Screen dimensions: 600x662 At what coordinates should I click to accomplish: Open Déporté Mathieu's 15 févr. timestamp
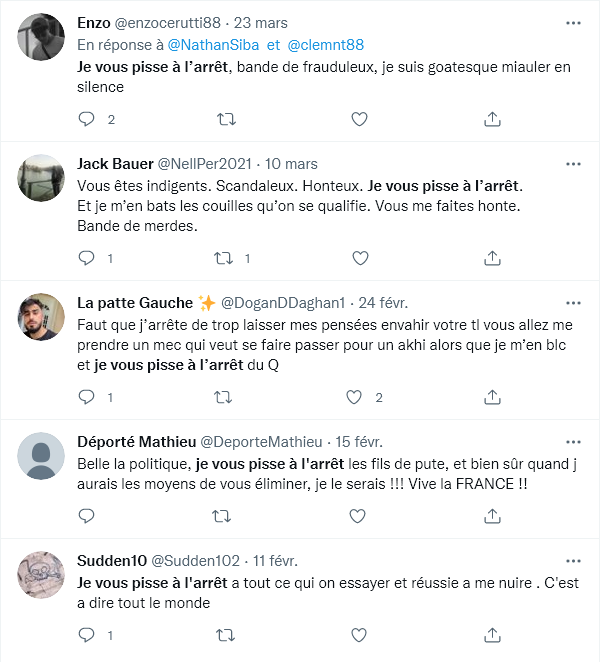point(357,442)
